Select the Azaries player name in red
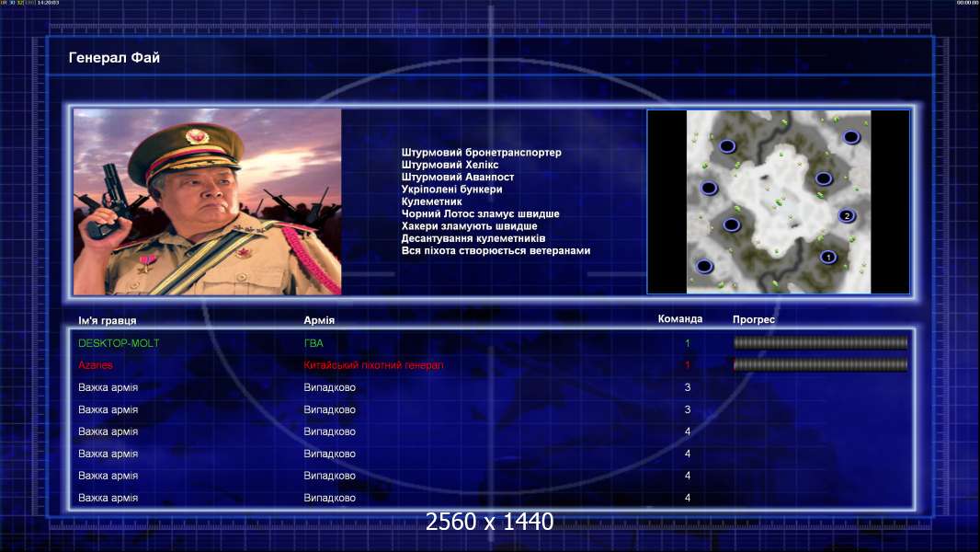The width and height of the screenshot is (980, 552). click(96, 365)
